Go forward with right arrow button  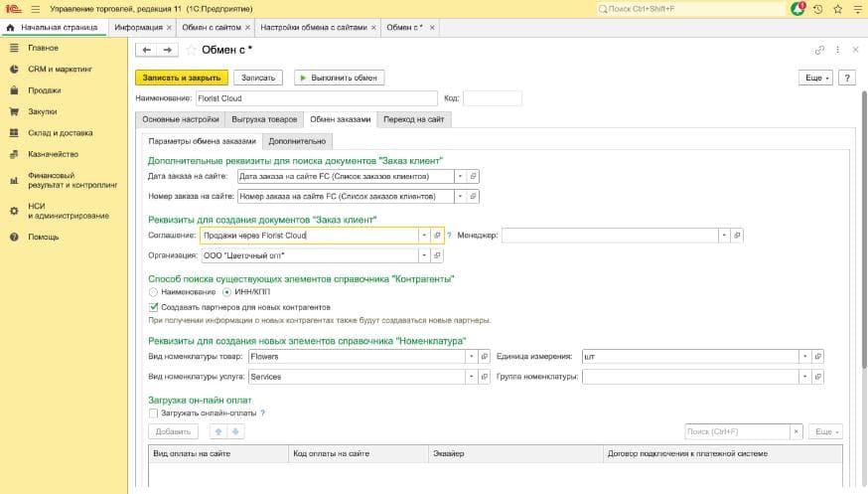(167, 50)
